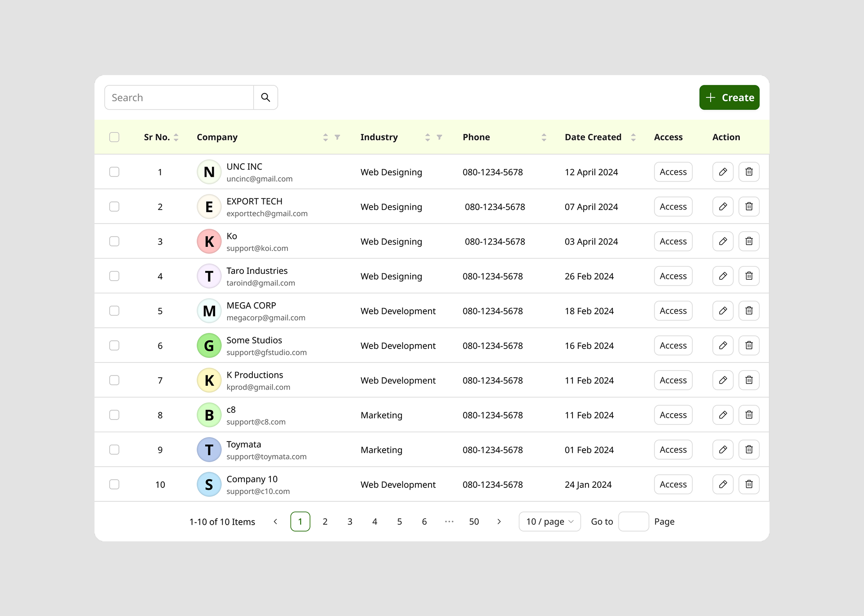Viewport: 864px width, 616px height.
Task: Sort by Date Created column arrows
Action: point(633,137)
